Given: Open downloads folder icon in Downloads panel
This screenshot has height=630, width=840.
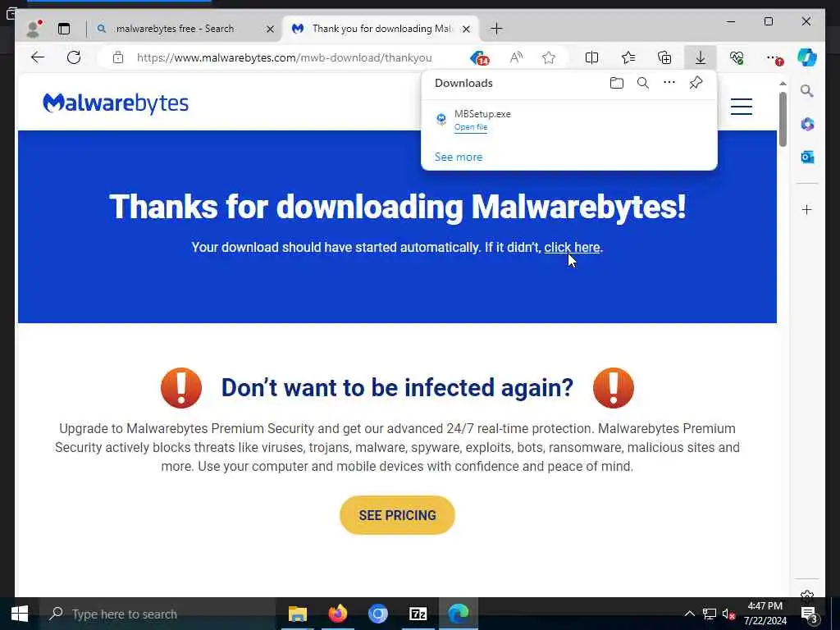Looking at the screenshot, I should (x=617, y=83).
